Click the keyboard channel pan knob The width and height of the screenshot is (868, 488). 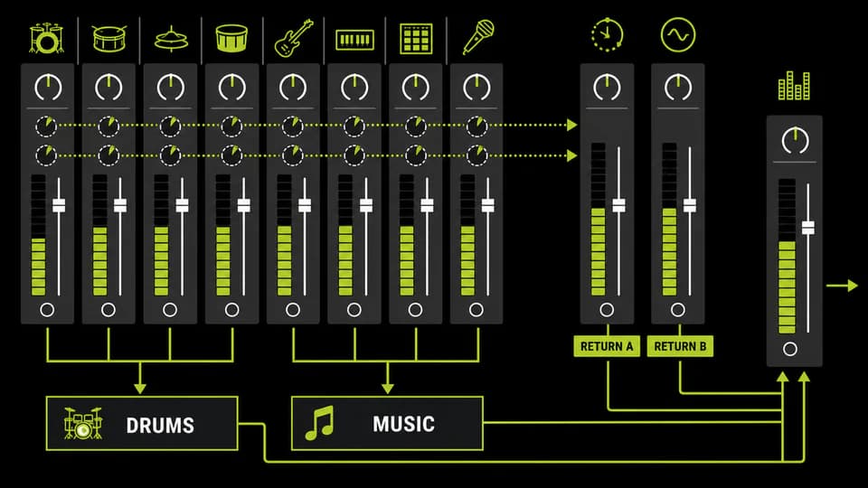(354, 87)
